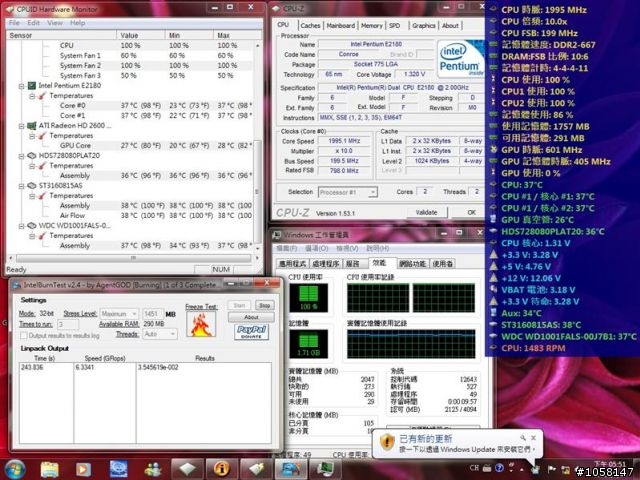Open the File menu in Hardware Monitor
640x480 pixels.
pyautogui.click(x=14, y=23)
